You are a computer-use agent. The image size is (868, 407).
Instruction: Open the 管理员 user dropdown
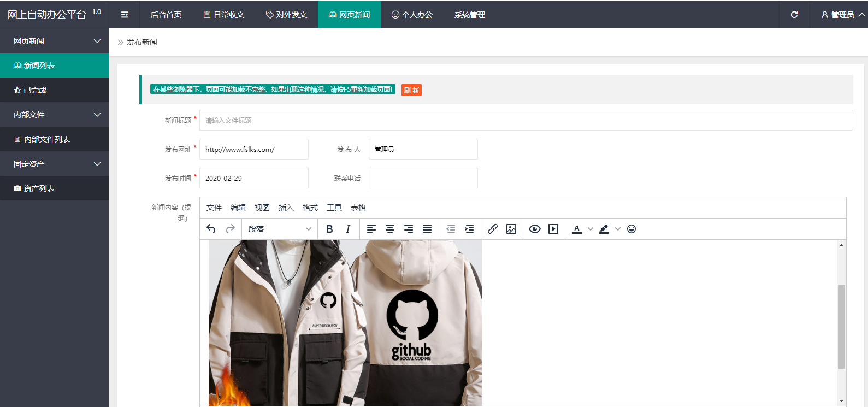tap(842, 15)
